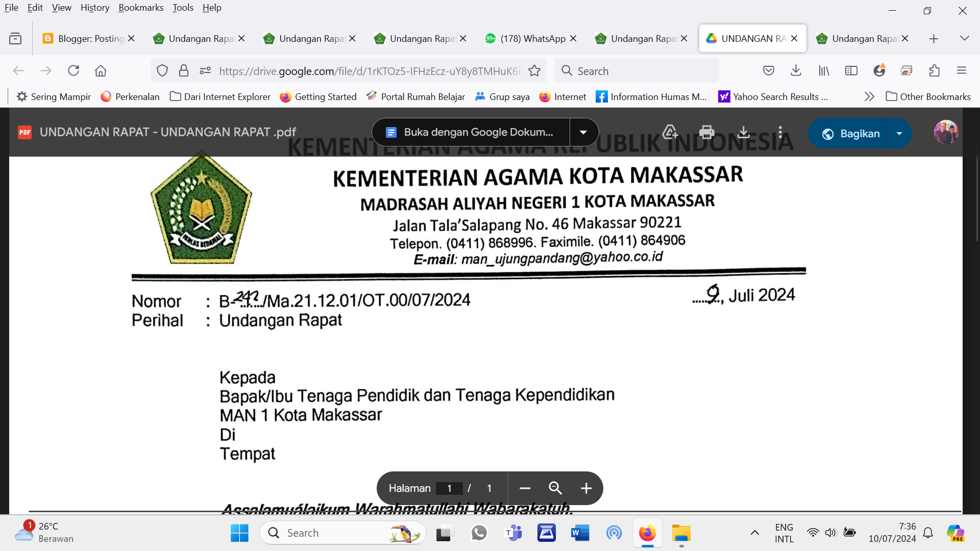The width and height of the screenshot is (980, 551).
Task: Open the zoom search control
Action: tap(555, 488)
